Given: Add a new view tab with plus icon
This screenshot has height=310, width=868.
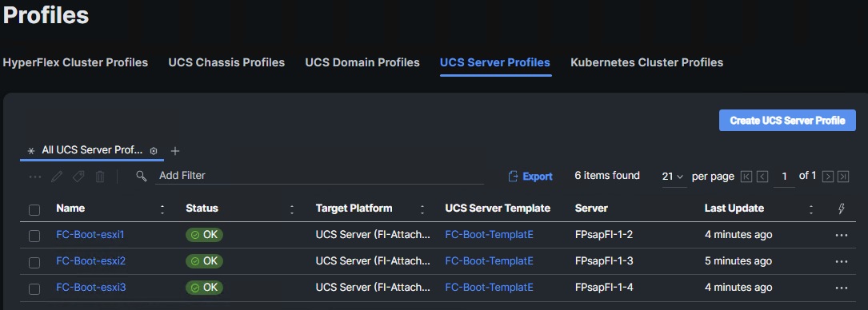Looking at the screenshot, I should tap(175, 151).
